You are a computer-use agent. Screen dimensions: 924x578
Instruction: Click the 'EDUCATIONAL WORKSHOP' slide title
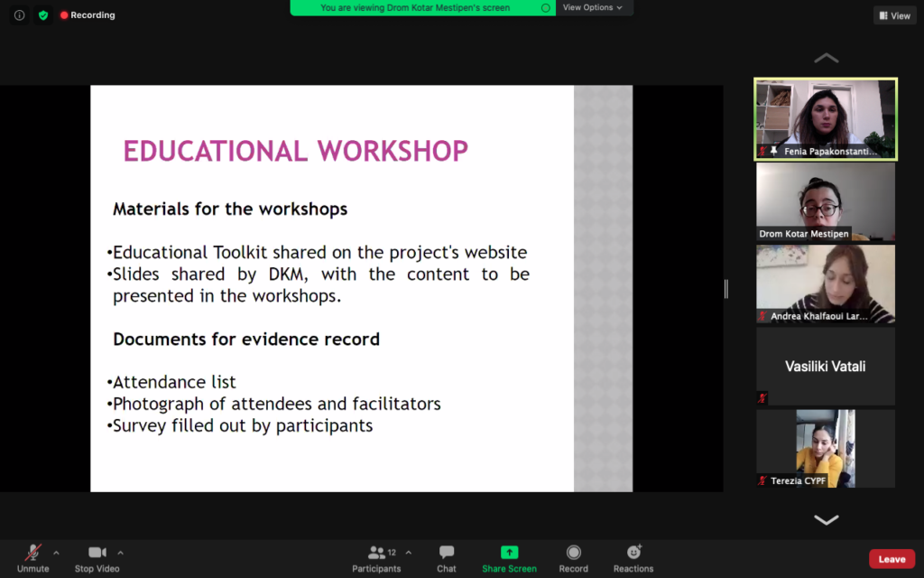(x=296, y=151)
